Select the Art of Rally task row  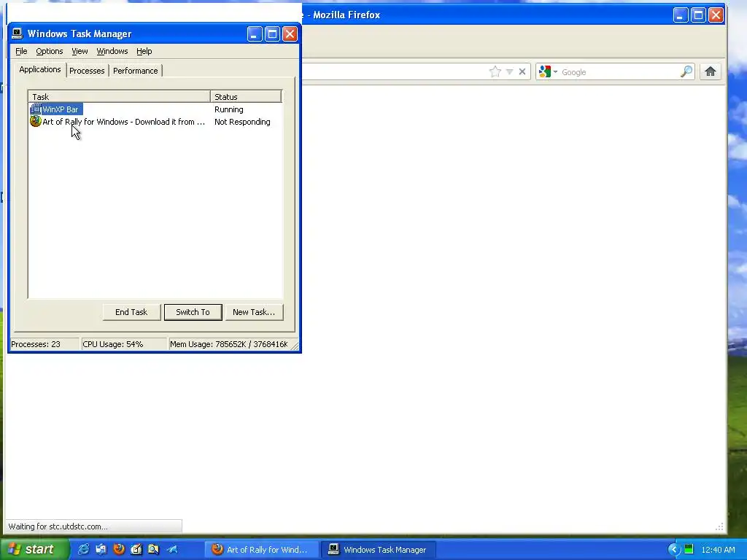click(155, 122)
